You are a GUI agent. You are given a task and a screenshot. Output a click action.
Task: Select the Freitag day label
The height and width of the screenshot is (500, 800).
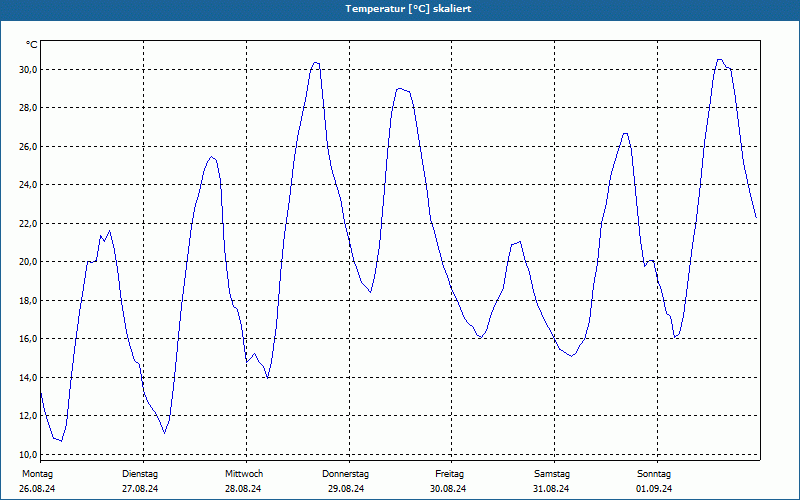coord(449,474)
